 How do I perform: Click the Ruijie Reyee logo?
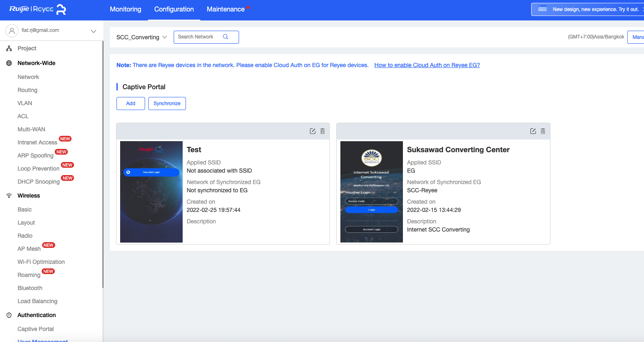pyautogui.click(x=38, y=9)
